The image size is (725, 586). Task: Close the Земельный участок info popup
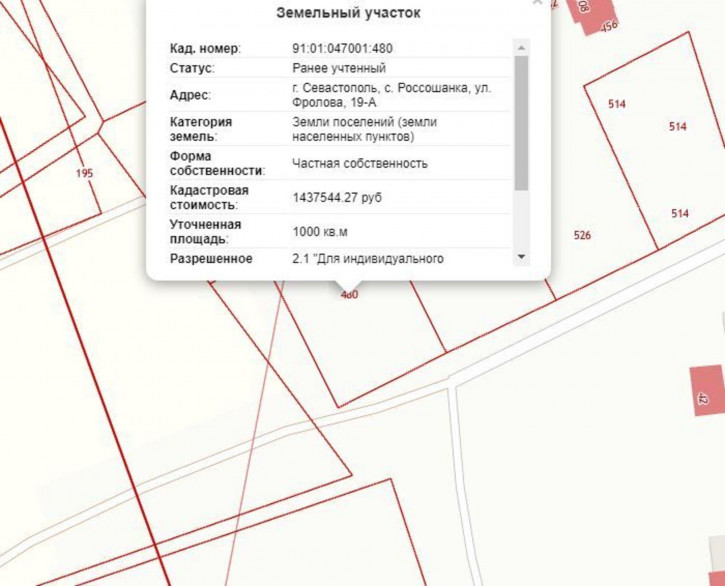[x=538, y=3]
